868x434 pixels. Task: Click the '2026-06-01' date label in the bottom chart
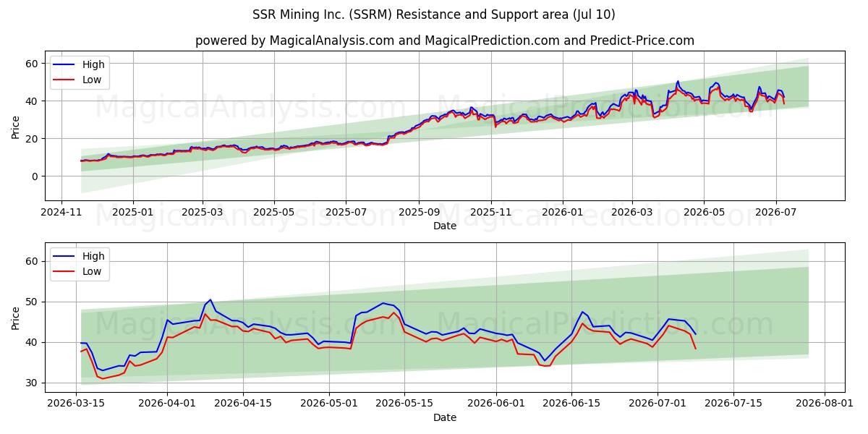(497, 404)
